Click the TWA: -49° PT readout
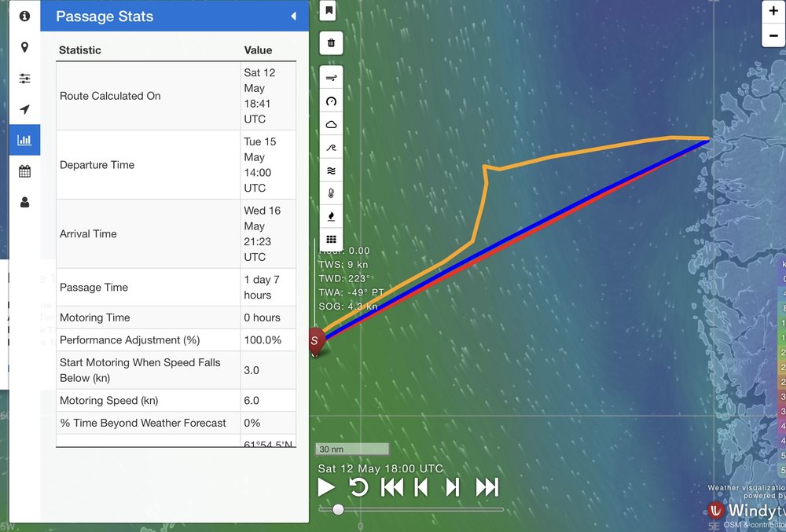This screenshot has height=532, width=786. (351, 292)
